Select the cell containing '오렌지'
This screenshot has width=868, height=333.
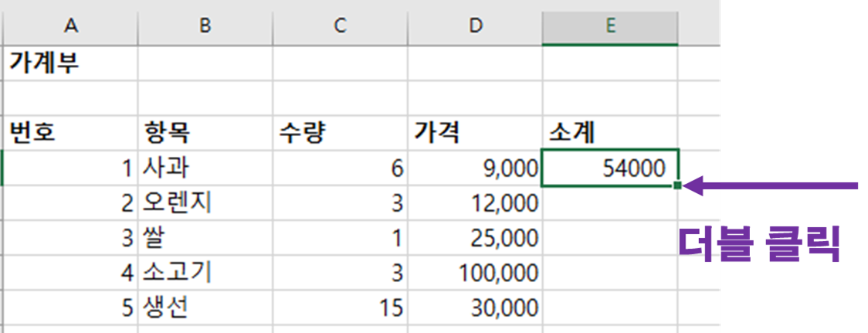205,203
